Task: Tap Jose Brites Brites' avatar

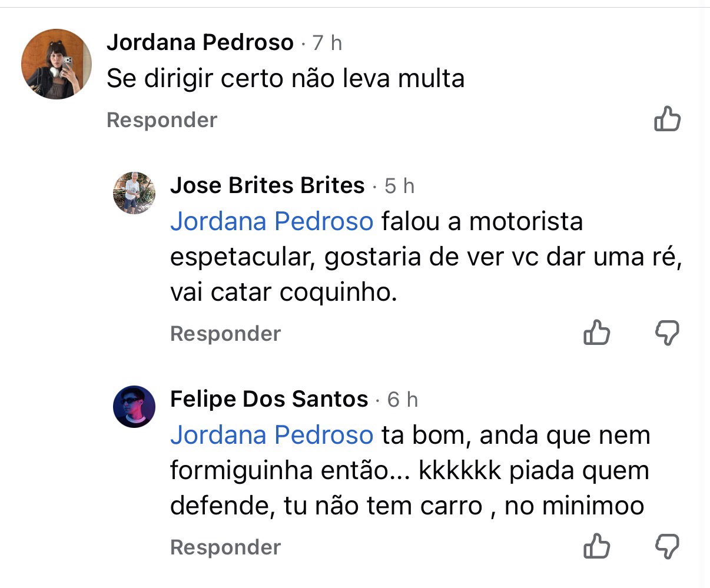Action: (x=134, y=193)
